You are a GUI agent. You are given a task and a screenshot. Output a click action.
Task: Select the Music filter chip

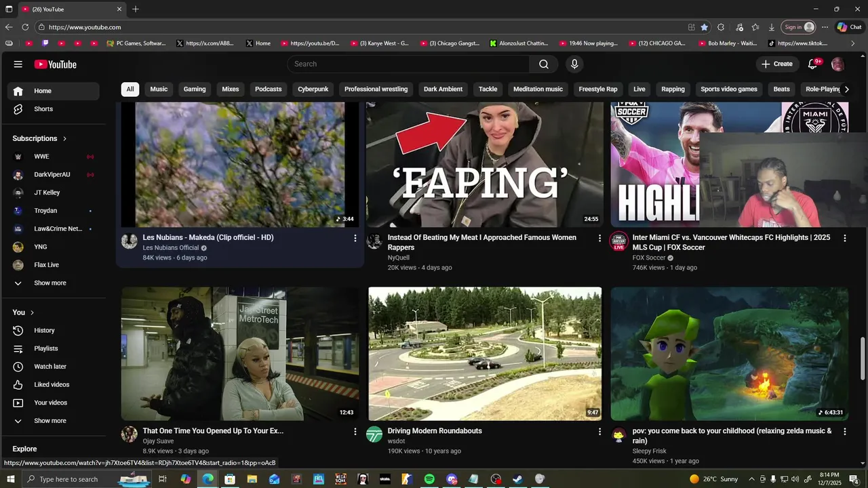point(159,89)
